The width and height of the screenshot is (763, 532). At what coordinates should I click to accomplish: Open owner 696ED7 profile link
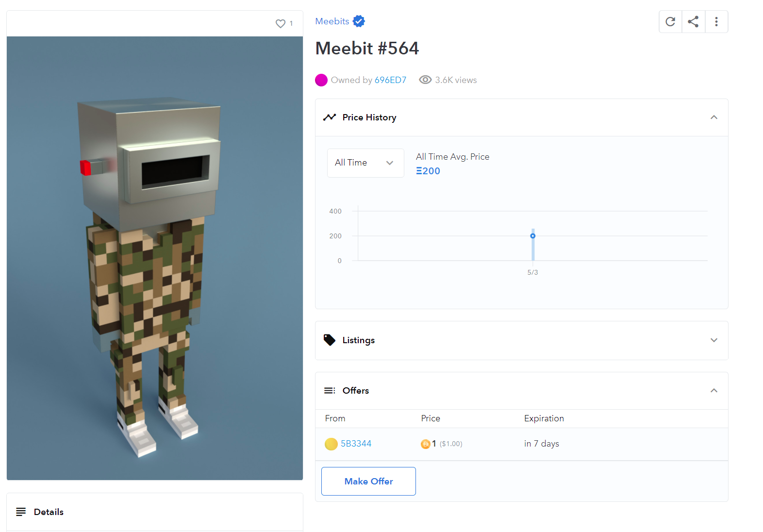coord(390,80)
